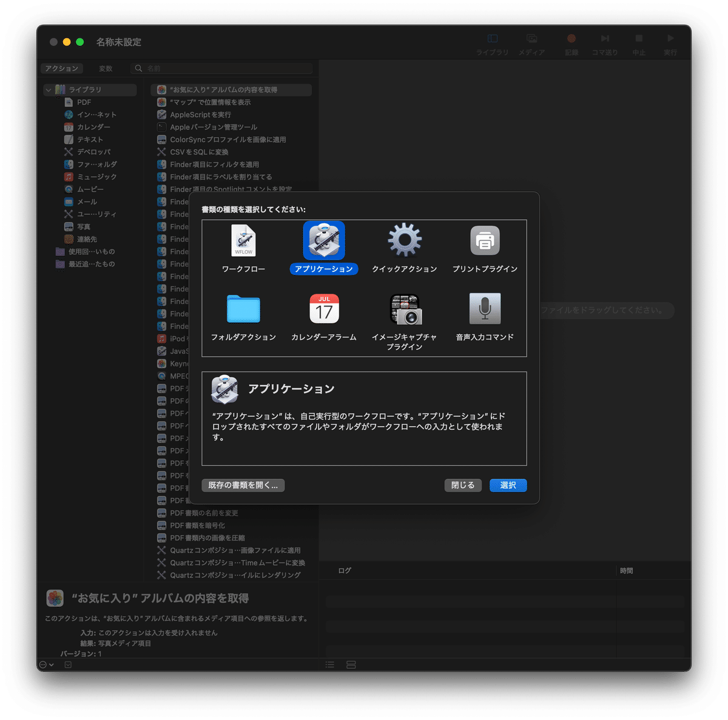Select PDF in the library sidebar
Image resolution: width=728 pixels, height=720 pixels.
(x=84, y=102)
